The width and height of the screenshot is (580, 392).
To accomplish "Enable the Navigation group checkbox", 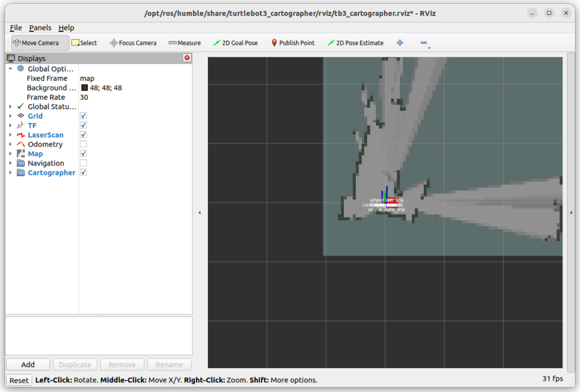I will pos(83,163).
